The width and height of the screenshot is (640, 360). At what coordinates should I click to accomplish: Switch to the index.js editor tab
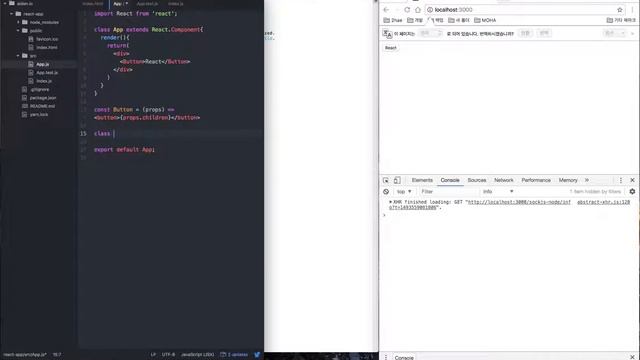[176, 4]
